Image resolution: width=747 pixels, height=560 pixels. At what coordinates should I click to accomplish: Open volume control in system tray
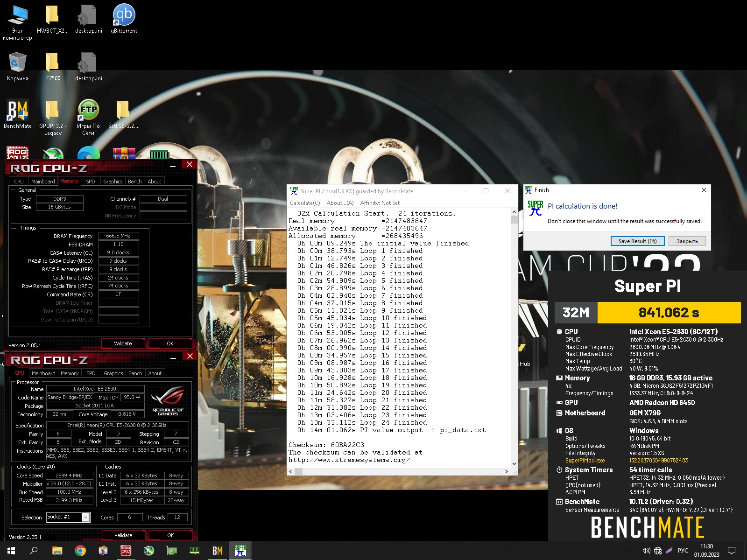(x=647, y=551)
